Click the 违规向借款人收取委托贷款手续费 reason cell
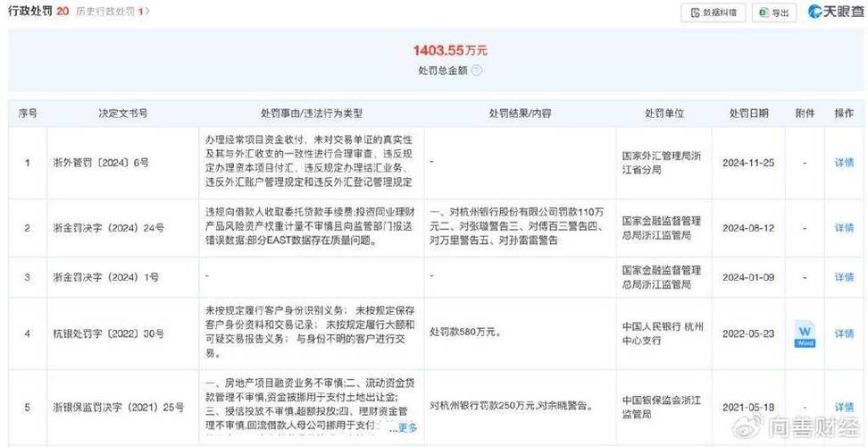The image size is (868, 447). pos(312,227)
